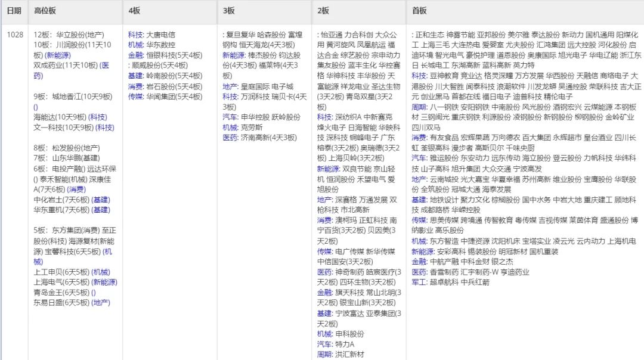This screenshot has height=360, width=644.
Task: Open the 金融 link before 旗天科技
Action: pyautogui.click(x=324, y=293)
